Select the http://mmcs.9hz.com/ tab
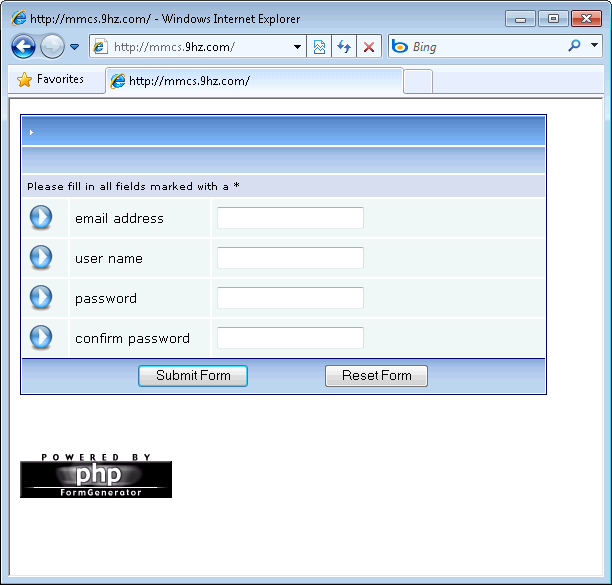The image size is (612, 585). point(255,81)
